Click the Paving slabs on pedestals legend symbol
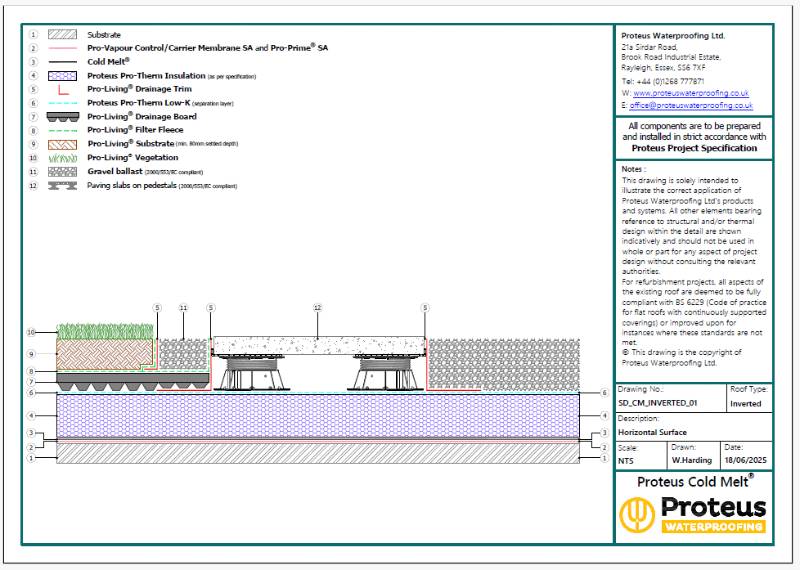Image resolution: width=800 pixels, height=570 pixels. coord(62,186)
